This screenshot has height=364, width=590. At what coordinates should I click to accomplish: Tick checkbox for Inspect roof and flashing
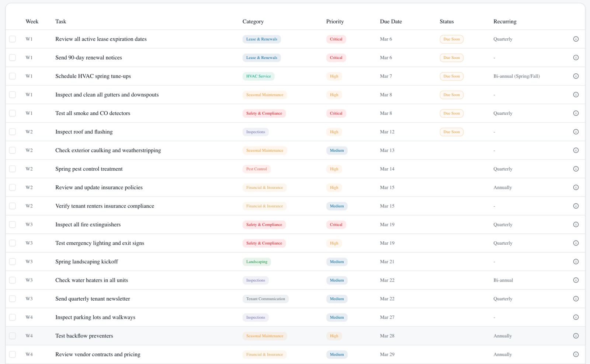[x=13, y=132]
